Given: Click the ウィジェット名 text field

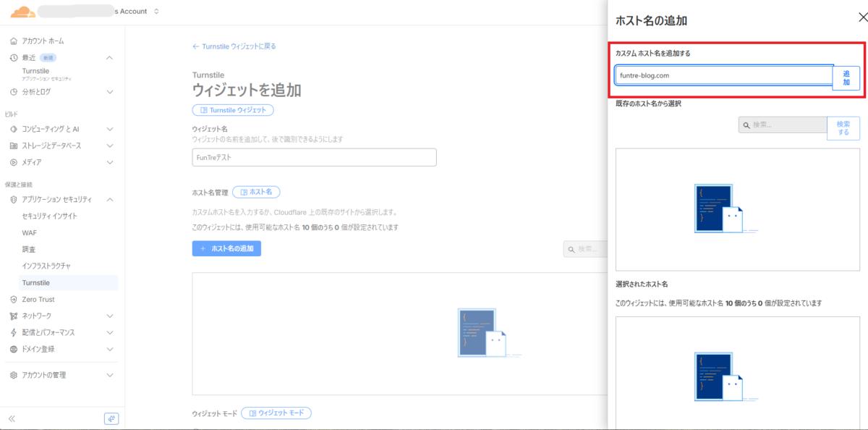Looking at the screenshot, I should click(x=314, y=157).
